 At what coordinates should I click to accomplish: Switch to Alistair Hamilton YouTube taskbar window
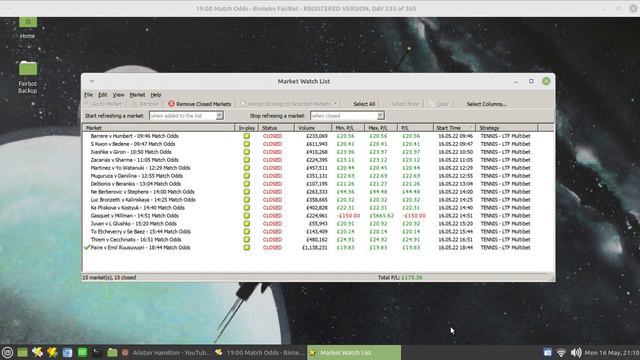[166, 353]
